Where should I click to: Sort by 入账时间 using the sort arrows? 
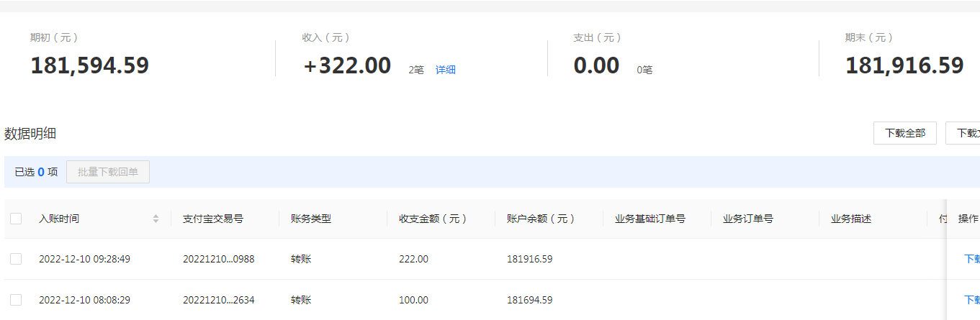point(156,219)
